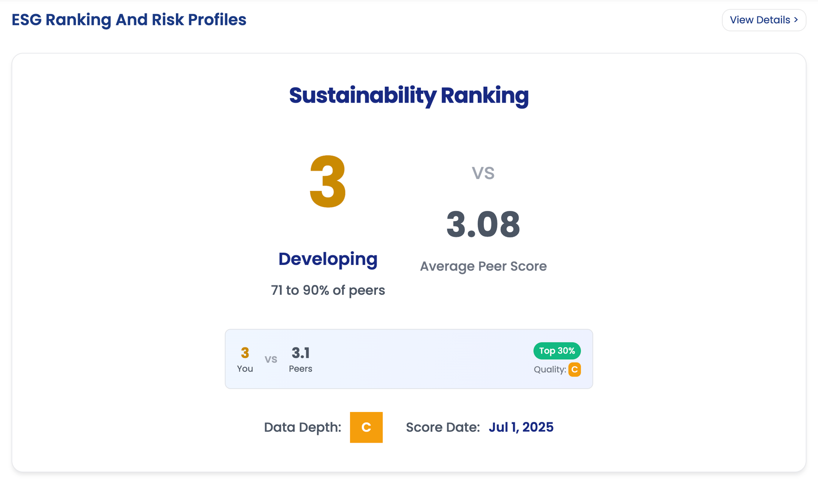Click the Score Date label

443,427
